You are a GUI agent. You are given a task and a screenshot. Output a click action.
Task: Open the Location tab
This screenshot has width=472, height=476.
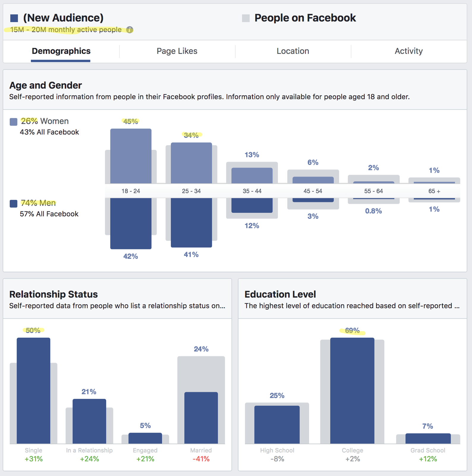tap(293, 51)
